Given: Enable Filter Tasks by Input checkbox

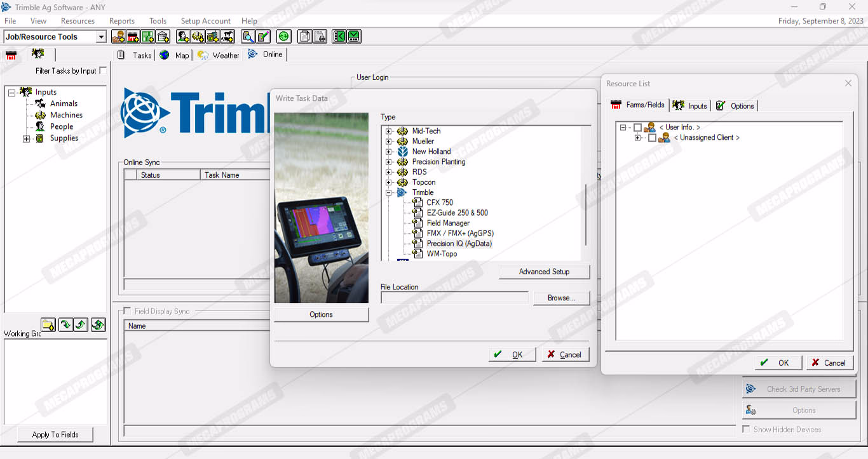Looking at the screenshot, I should click(103, 70).
